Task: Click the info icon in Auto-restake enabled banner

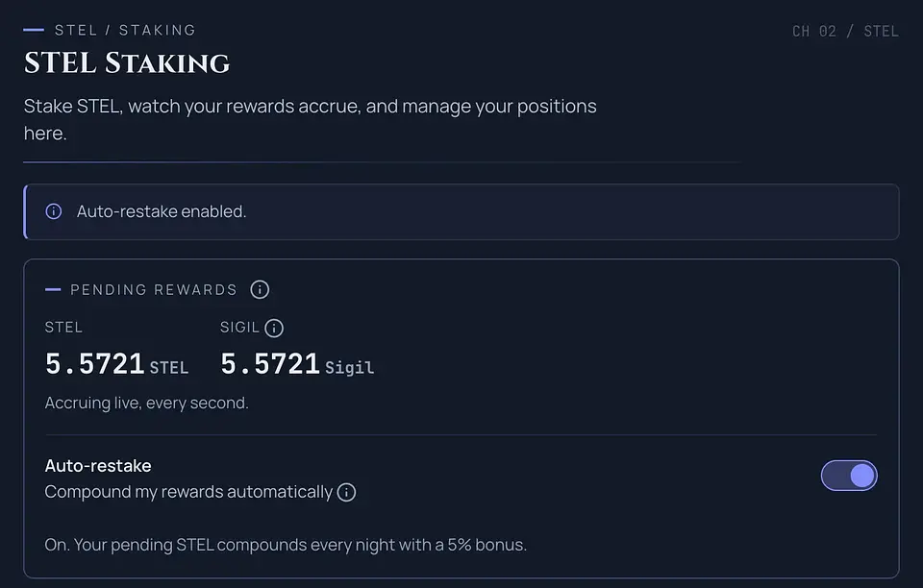Action: 54,211
